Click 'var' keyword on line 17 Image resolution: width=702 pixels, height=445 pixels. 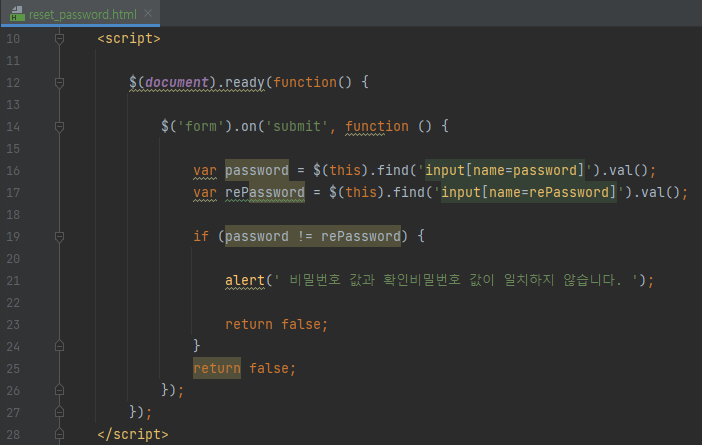pos(205,192)
